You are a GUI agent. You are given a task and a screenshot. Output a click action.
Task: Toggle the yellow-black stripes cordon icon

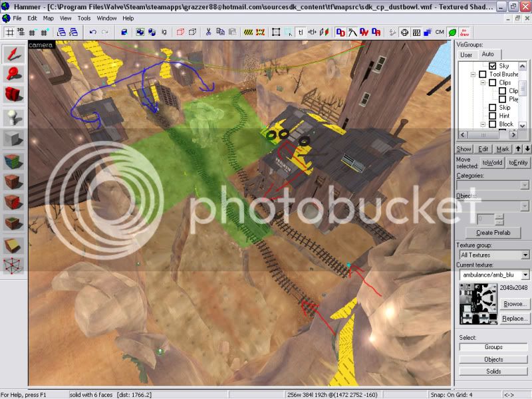tap(248, 32)
